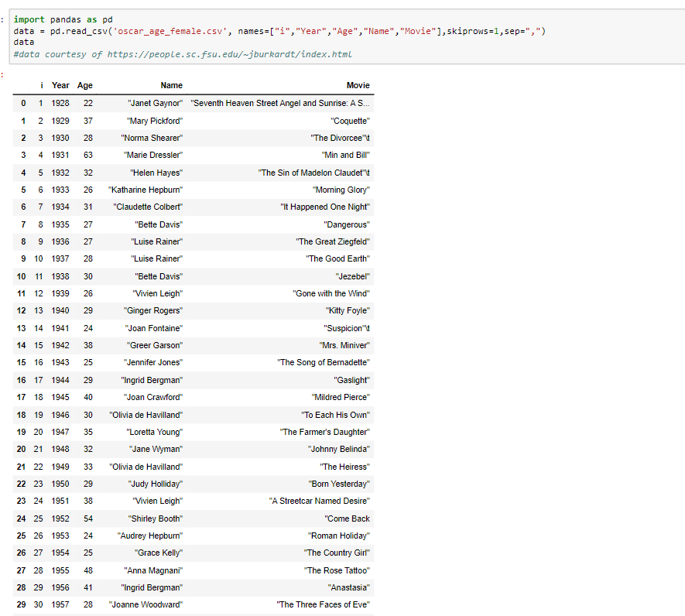
Task: Click the 'Year' column header
Action: [x=60, y=85]
